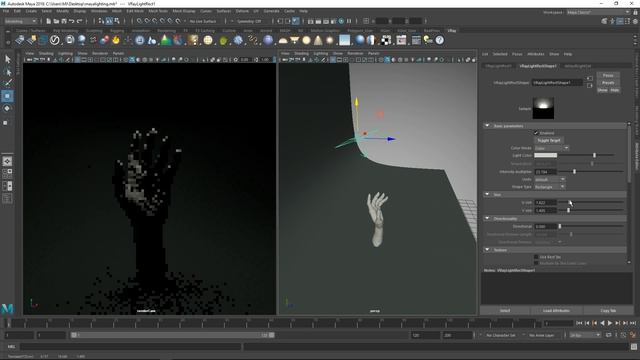640x360 pixels.
Task: Open the Attributes menu in Attribute Editor
Action: [x=536, y=54]
